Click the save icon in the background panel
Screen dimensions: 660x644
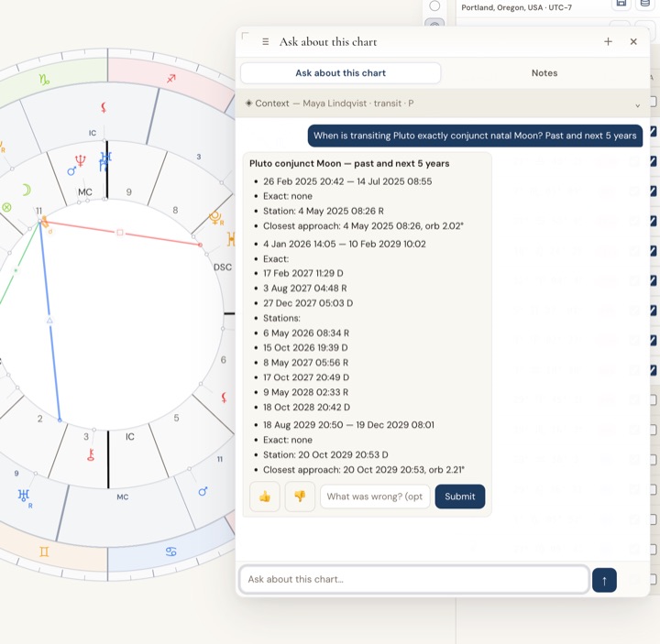[621, 4]
